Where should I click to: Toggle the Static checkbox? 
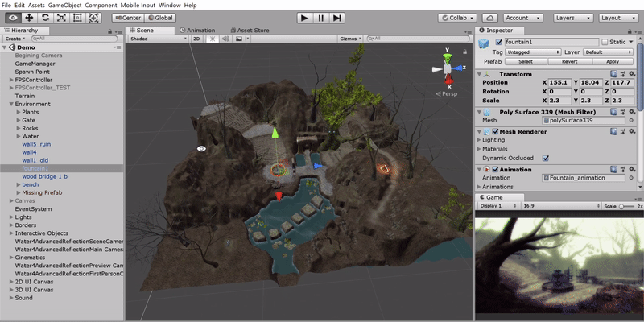tap(605, 42)
